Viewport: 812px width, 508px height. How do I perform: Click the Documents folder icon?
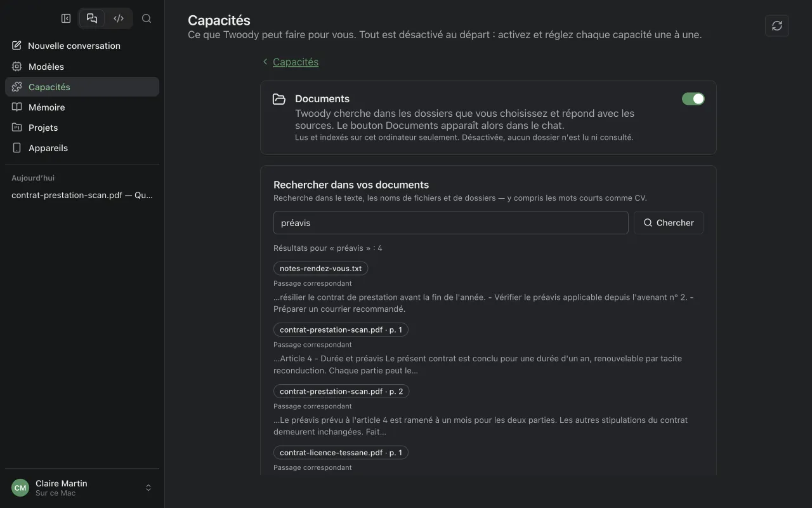[279, 99]
